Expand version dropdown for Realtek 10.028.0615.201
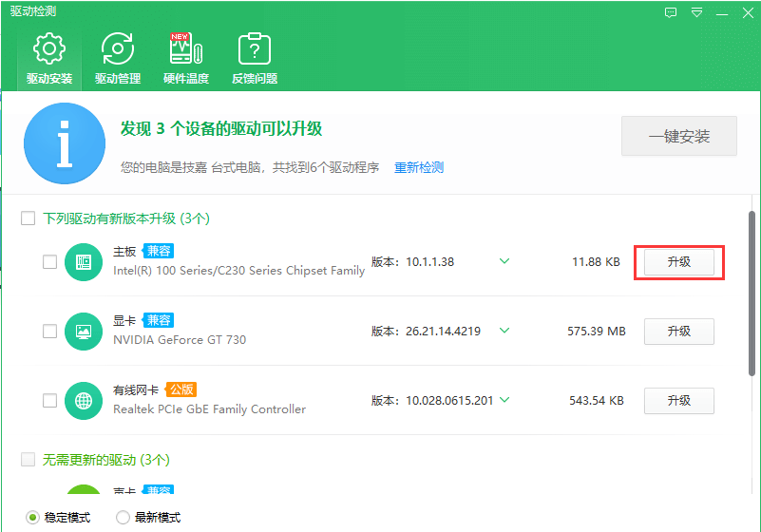The image size is (761, 532). (504, 400)
